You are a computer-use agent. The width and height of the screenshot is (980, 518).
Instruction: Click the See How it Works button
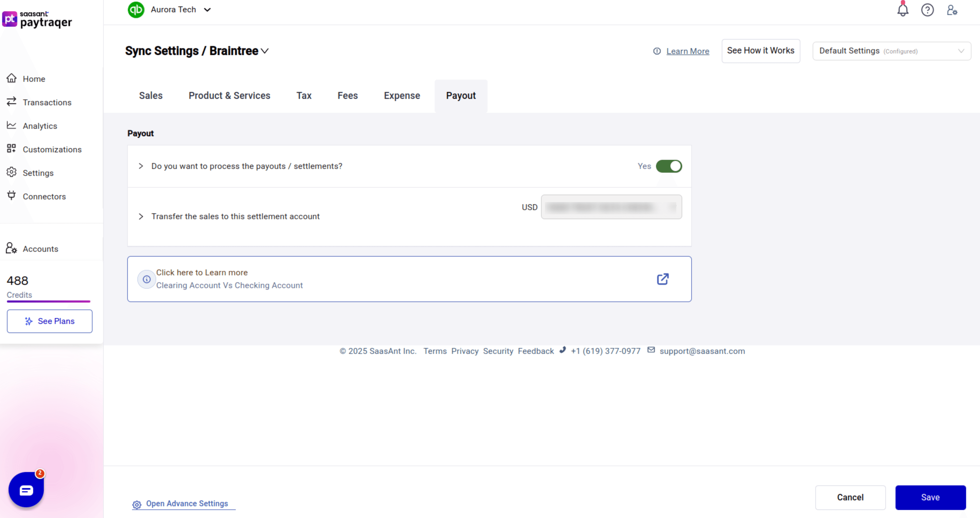(x=761, y=51)
